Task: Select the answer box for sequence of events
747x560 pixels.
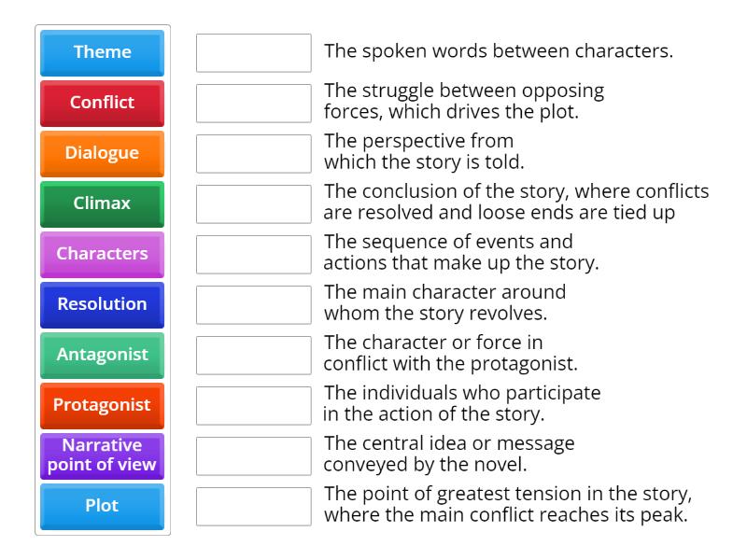Action: tap(254, 255)
